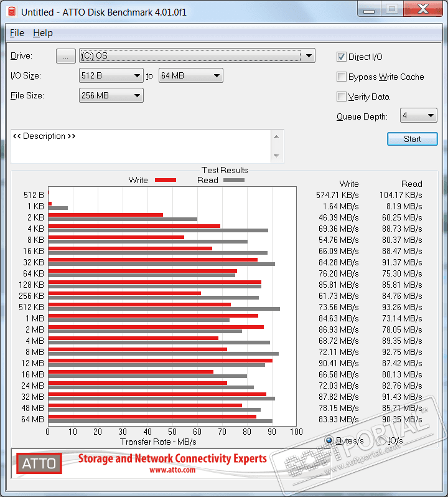Click the 46.39 MB/s write value
Screen dimensions: 448x497
click(x=338, y=218)
